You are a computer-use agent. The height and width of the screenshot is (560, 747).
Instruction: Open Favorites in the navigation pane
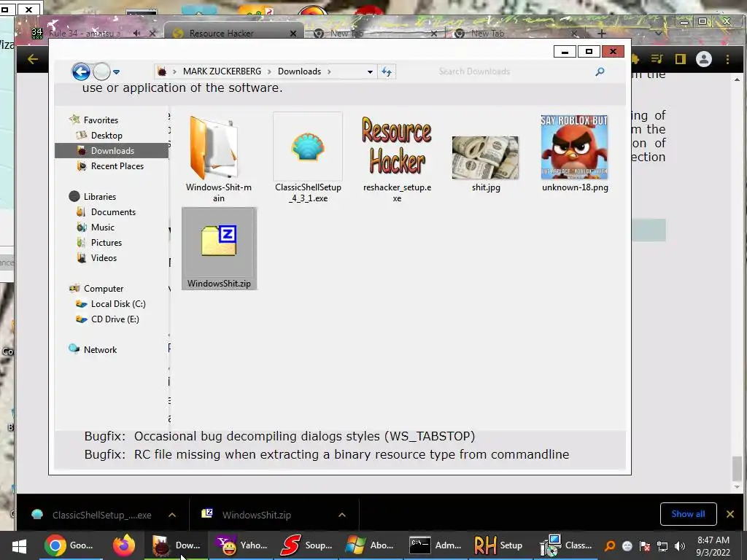tap(101, 120)
